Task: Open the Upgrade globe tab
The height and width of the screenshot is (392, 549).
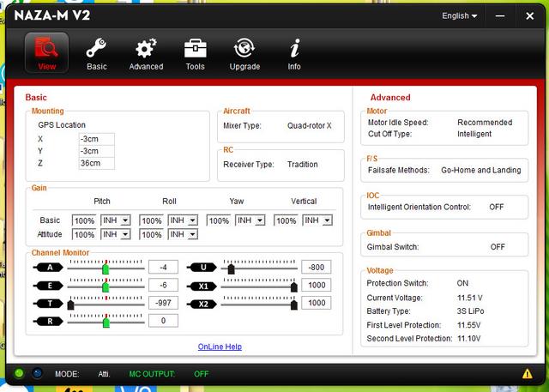Action: [244, 53]
